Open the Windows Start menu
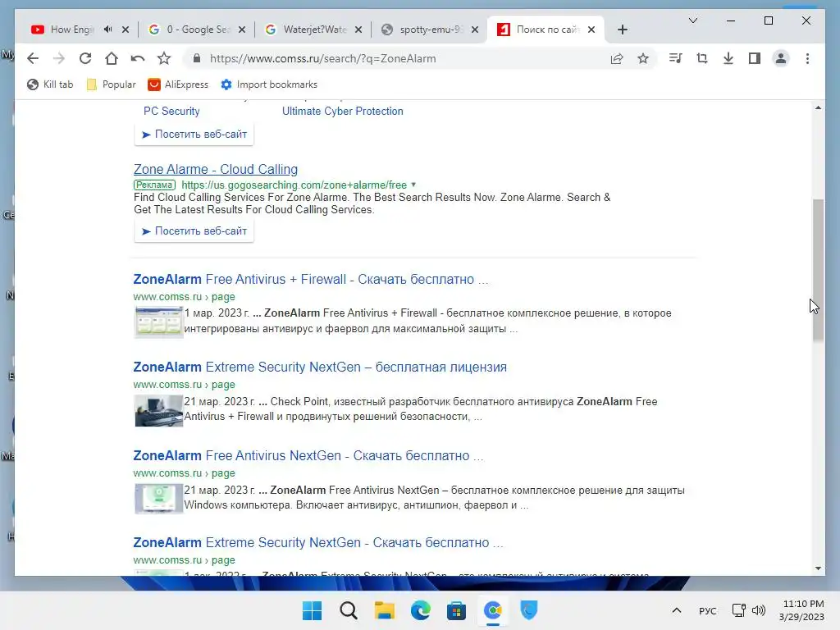Screen dimensions: 840x630 pyautogui.click(x=313, y=610)
